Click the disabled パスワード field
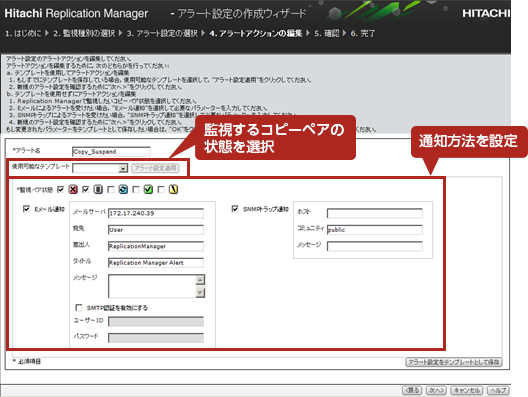Viewport: 528px width, 397px height. click(x=156, y=338)
